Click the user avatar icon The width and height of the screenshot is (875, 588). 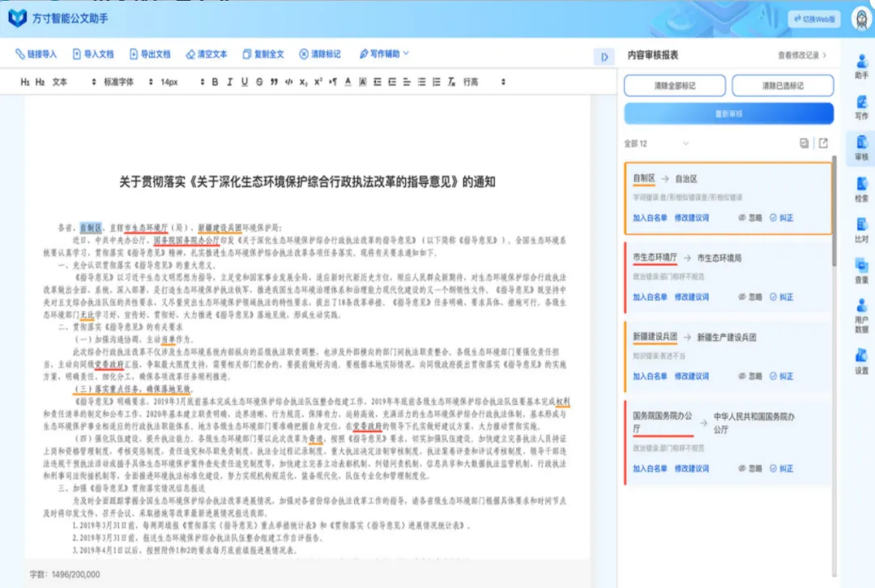coord(862,19)
